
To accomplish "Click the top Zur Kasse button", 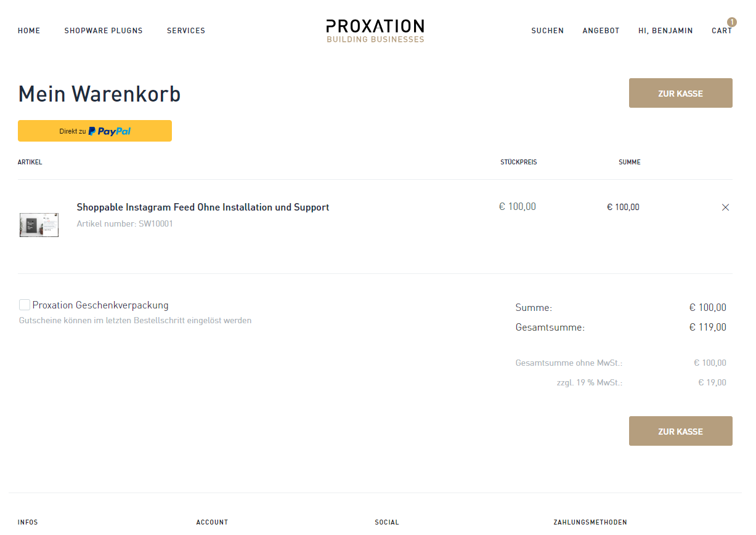I will (x=680, y=94).
